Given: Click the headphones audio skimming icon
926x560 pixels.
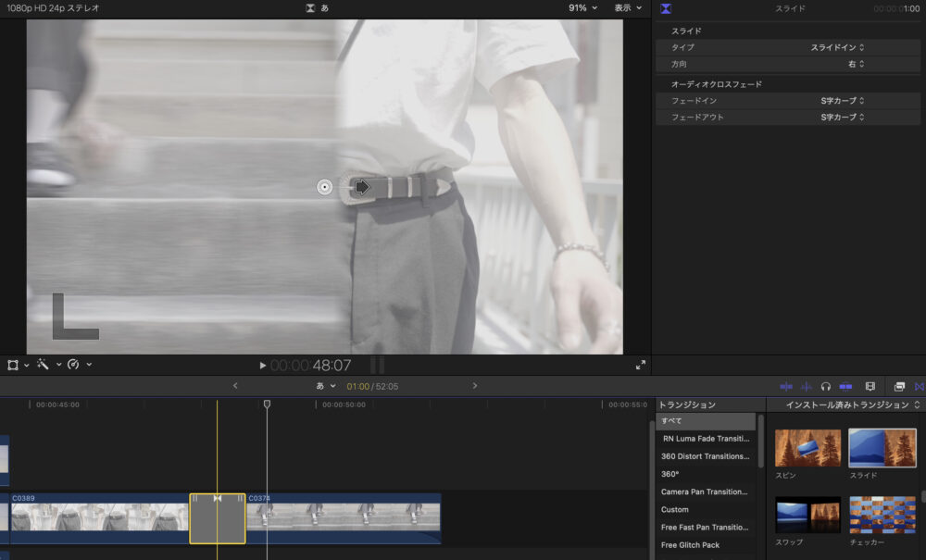Looking at the screenshot, I should (825, 386).
